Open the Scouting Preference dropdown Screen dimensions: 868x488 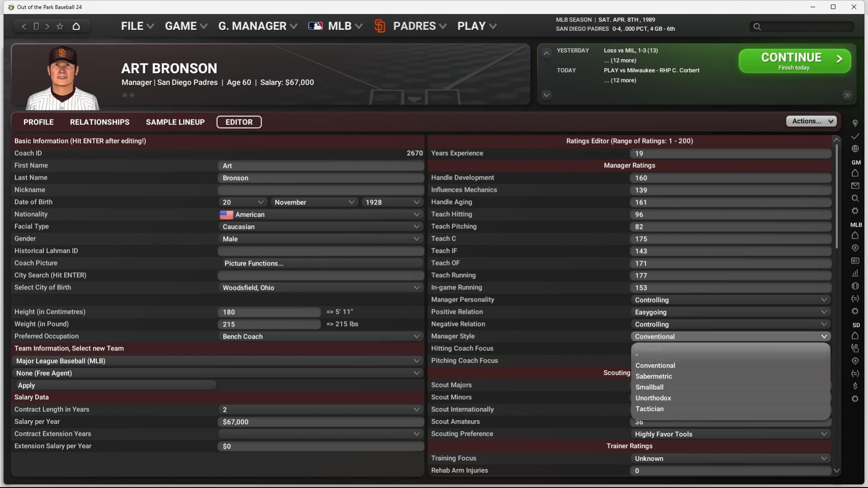point(730,434)
